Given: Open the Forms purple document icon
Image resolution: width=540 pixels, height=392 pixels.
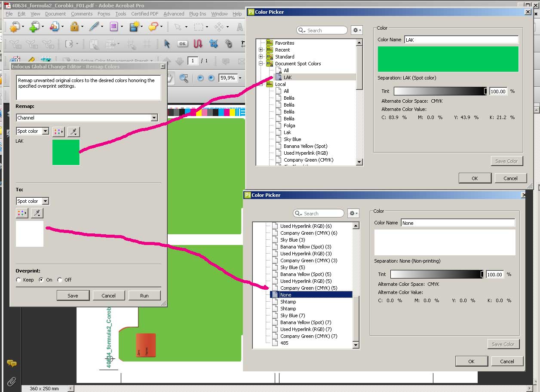Looking at the screenshot, I should click(x=114, y=27).
